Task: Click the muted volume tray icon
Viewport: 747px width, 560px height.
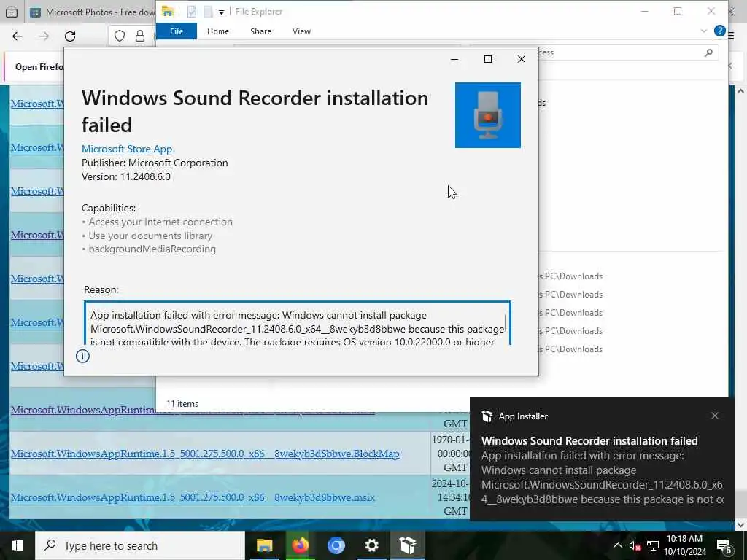Action: point(635,545)
